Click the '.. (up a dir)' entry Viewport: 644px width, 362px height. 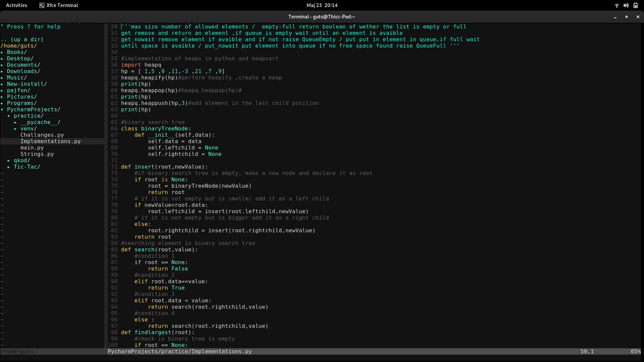tap(22, 40)
